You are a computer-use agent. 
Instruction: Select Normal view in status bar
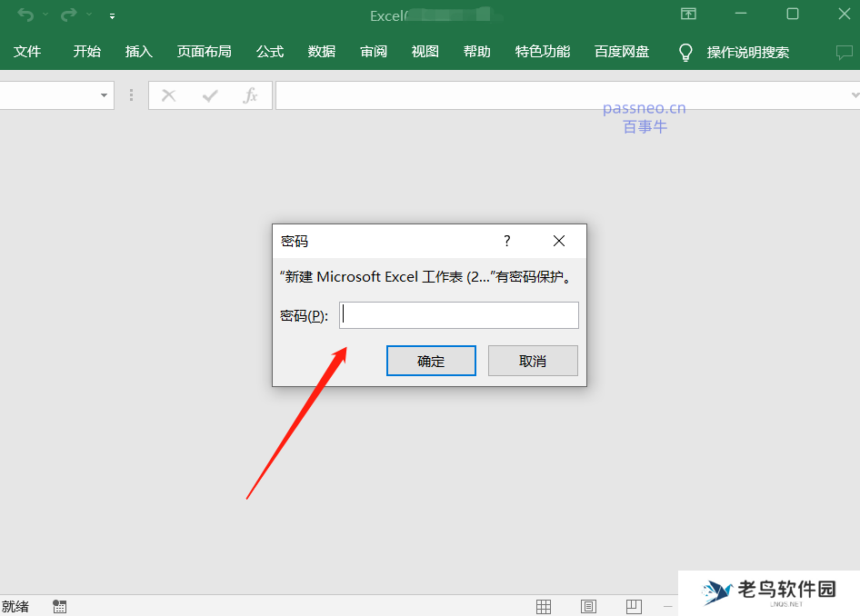point(544,606)
